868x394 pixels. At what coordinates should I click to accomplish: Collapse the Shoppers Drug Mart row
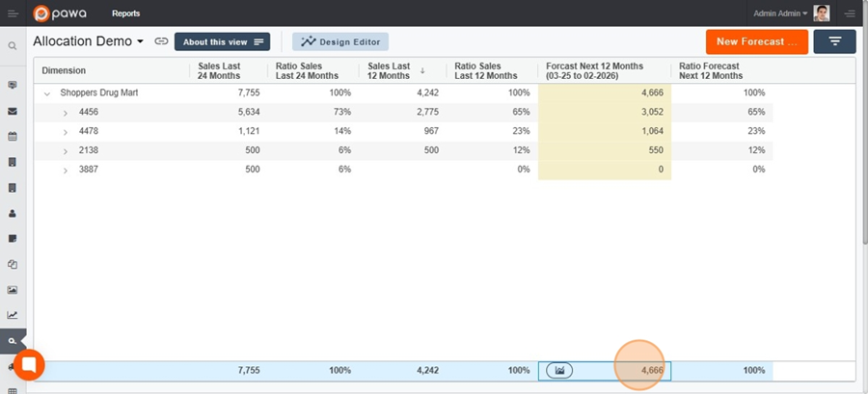47,94
